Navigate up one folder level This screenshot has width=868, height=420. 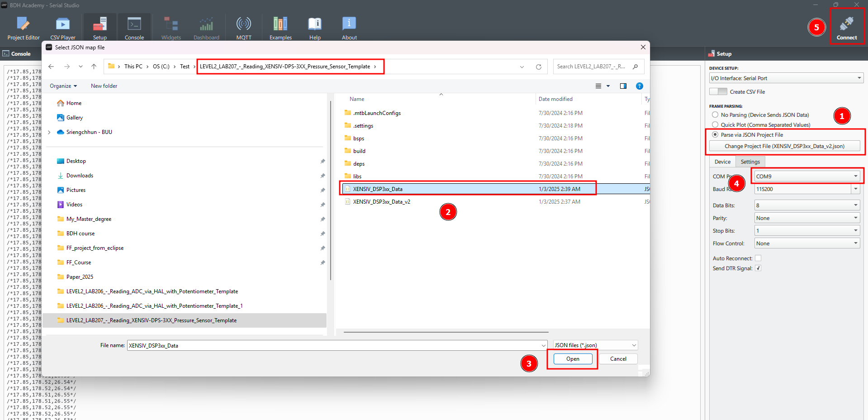pyautogui.click(x=94, y=67)
